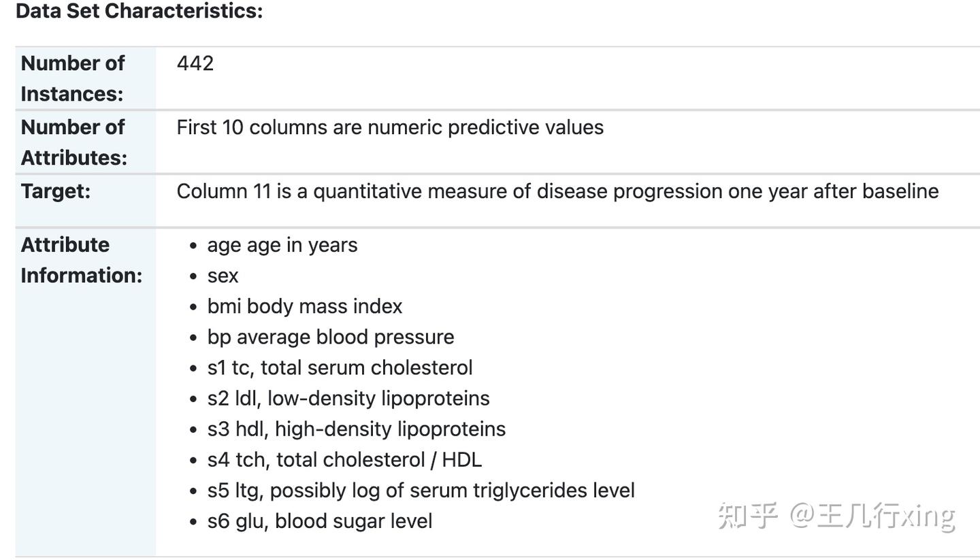The width and height of the screenshot is (980, 560).
Task: Click the "Target:" row label
Action: tap(56, 191)
